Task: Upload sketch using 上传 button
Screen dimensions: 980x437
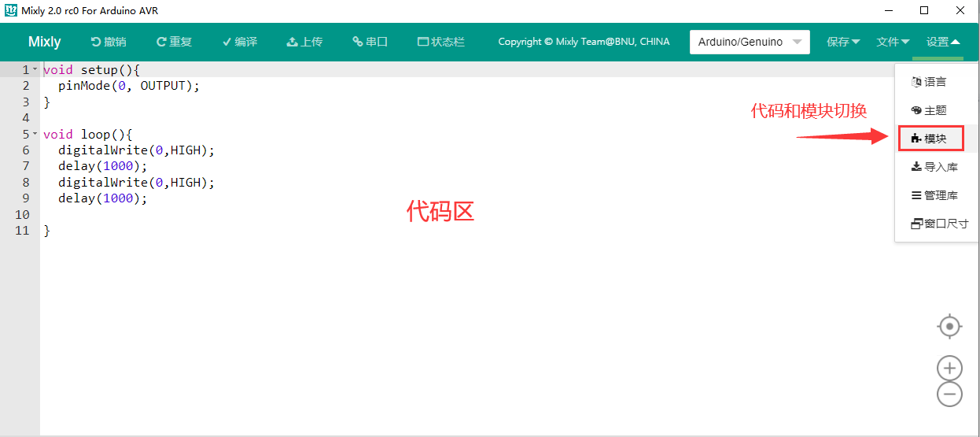Action: tap(304, 42)
